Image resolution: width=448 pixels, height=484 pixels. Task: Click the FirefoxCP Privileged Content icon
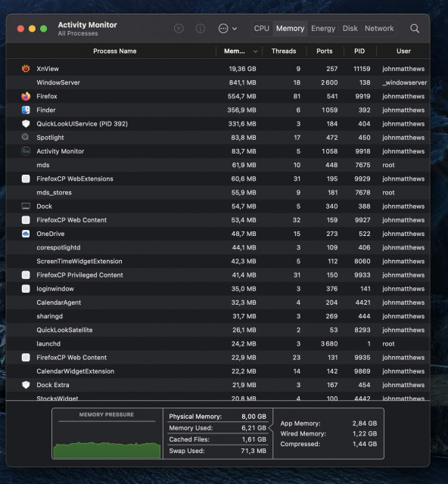click(x=26, y=275)
